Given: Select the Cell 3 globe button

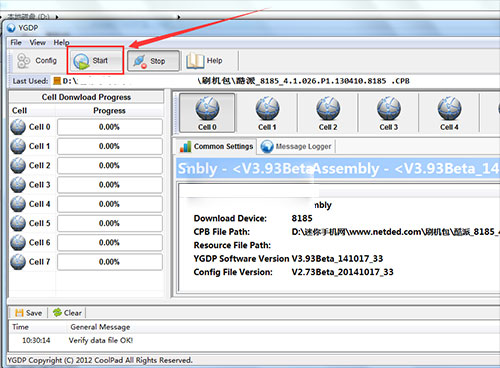Looking at the screenshot, I should [x=389, y=113].
